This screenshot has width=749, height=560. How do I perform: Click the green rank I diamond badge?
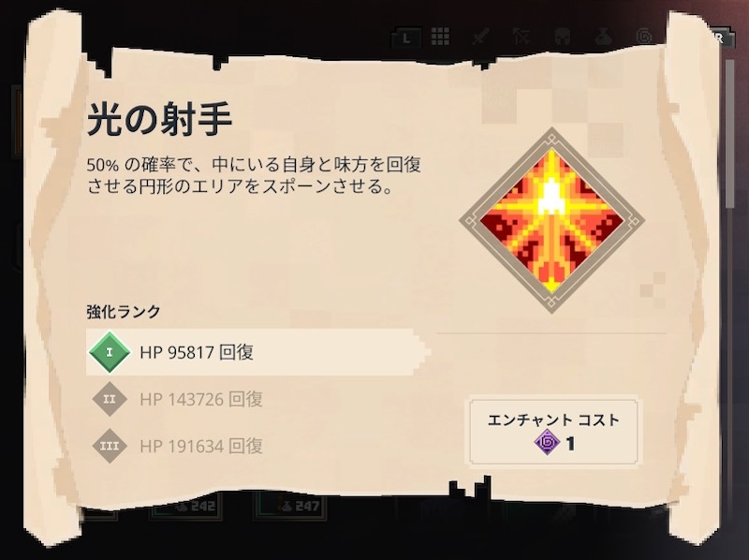pyautogui.click(x=110, y=352)
